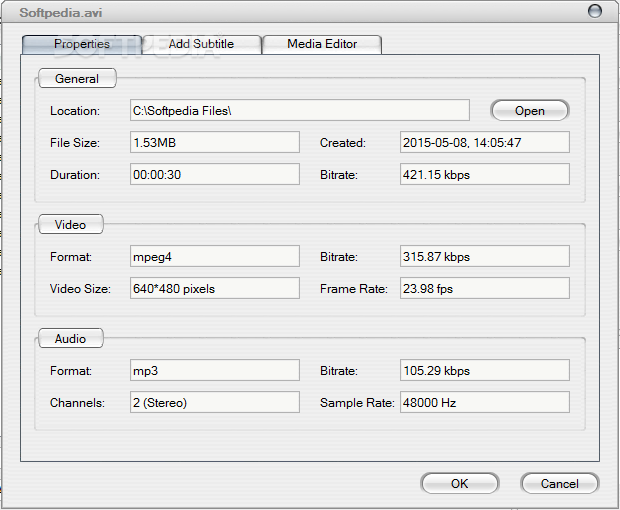Screen dimensions: 620x510
Task: Click the Audio group header
Action: pos(71,338)
